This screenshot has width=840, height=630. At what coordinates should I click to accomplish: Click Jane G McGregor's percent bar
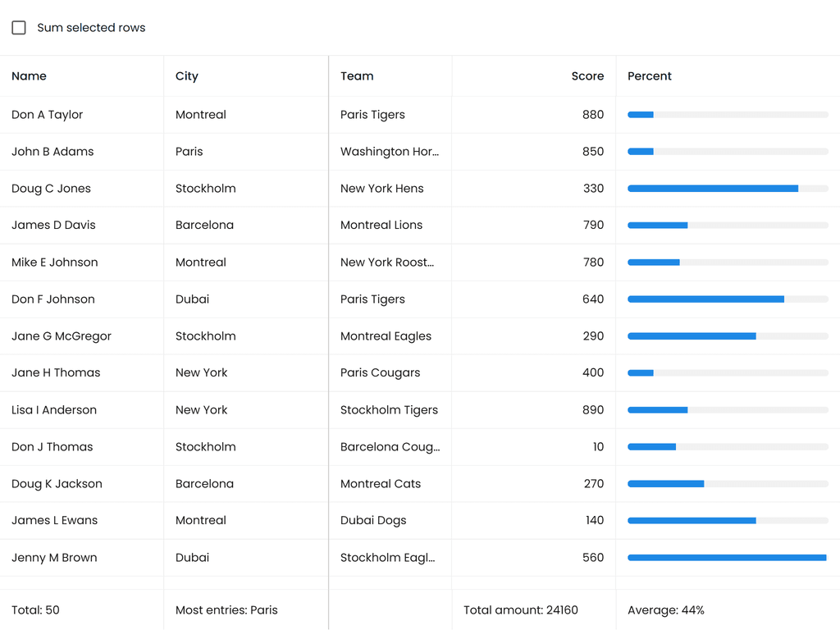[728, 336]
